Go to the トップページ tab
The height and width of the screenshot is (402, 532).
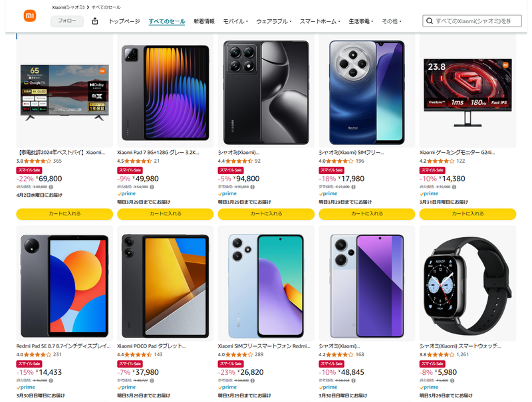pos(124,21)
